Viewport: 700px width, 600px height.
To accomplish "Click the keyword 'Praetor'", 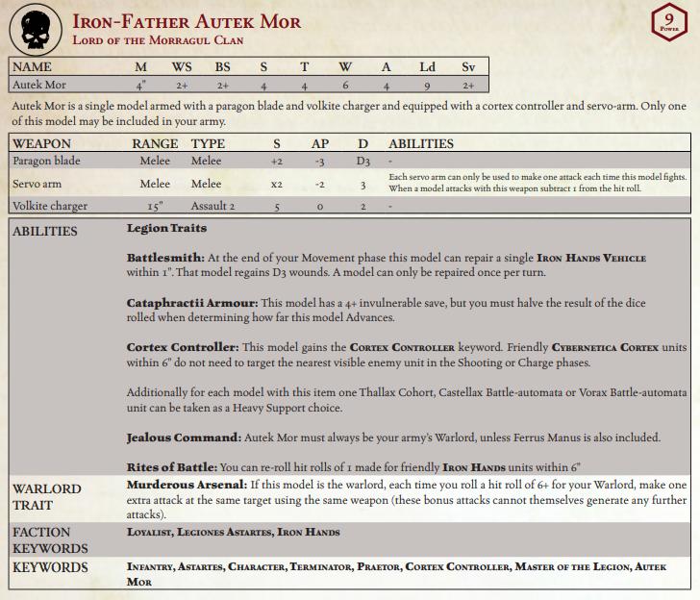I will point(379,567).
